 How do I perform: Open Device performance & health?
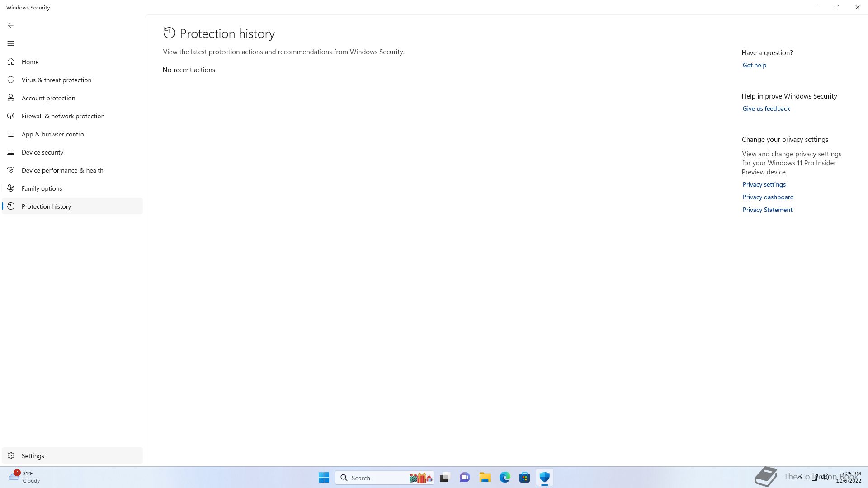[x=72, y=170]
